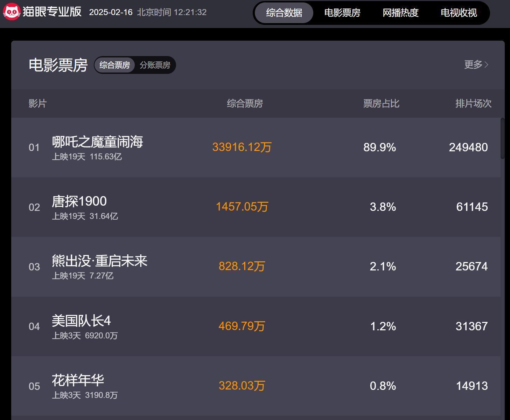Screen dimensions: 510x420
Task: Click the 更多 link
Action: point(473,65)
